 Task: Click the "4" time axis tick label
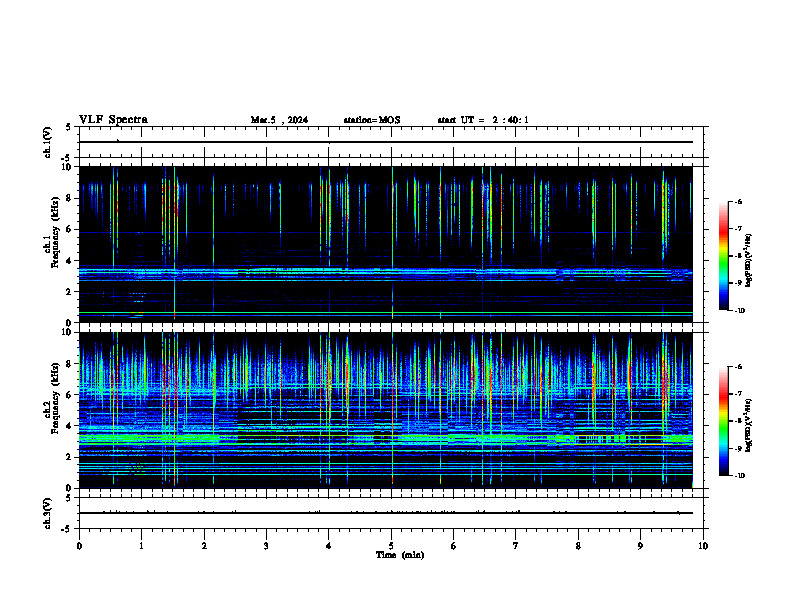[329, 546]
